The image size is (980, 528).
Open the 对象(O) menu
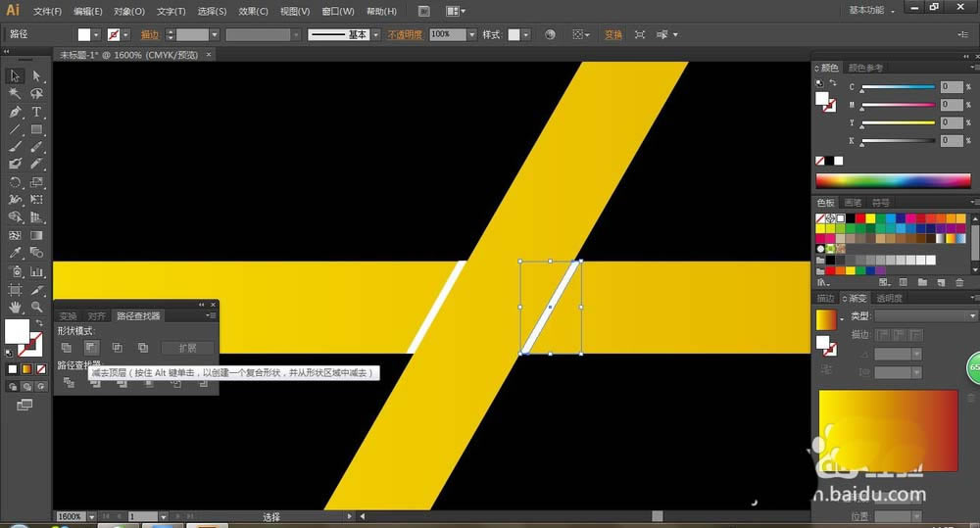click(x=128, y=11)
